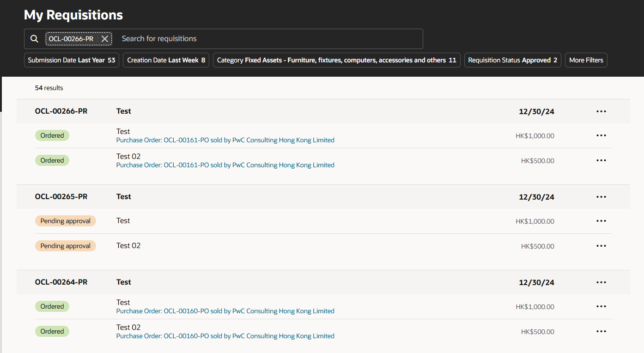Click the search magnifying glass icon
Screen dimensions: 644x353
(x=34, y=38)
